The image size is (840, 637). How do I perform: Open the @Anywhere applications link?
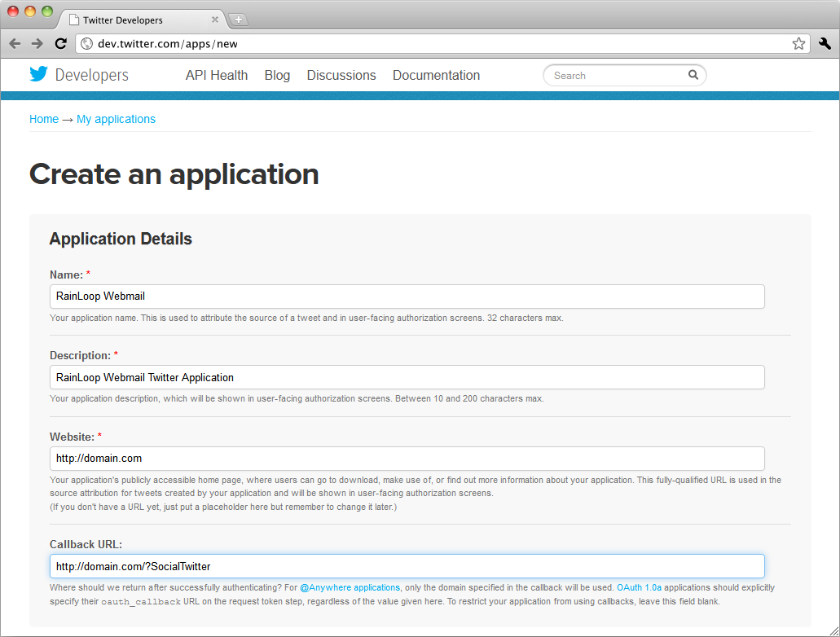tap(350, 587)
